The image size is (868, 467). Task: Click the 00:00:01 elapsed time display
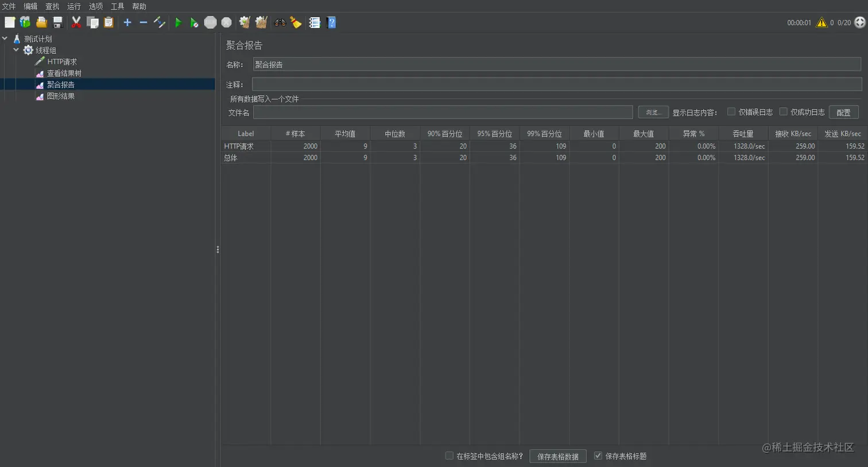799,23
